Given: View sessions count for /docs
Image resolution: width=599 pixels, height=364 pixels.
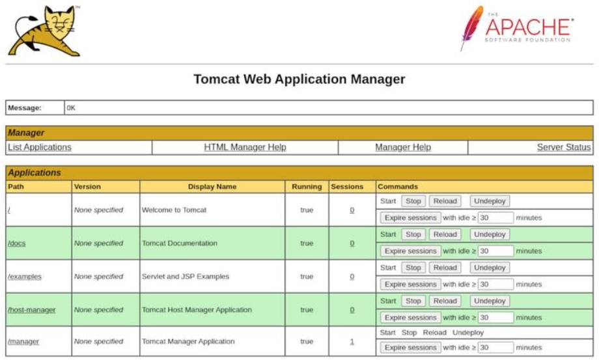Looking at the screenshot, I should (x=352, y=244).
